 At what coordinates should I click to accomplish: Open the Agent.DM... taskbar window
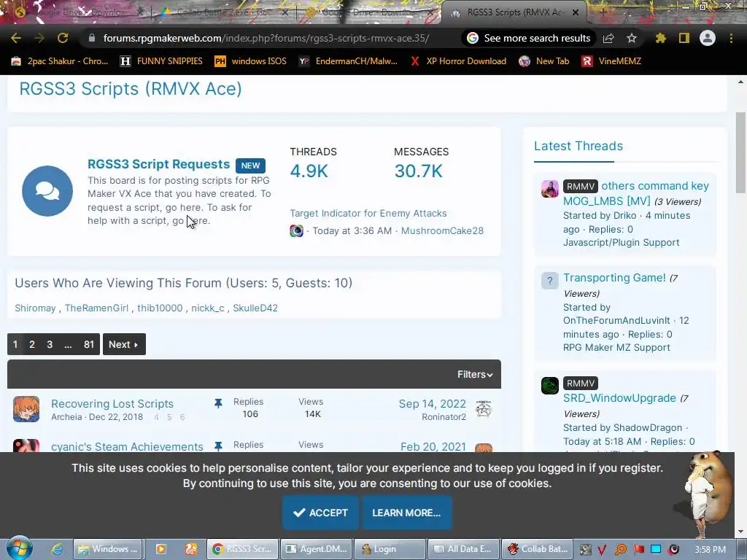(317, 549)
